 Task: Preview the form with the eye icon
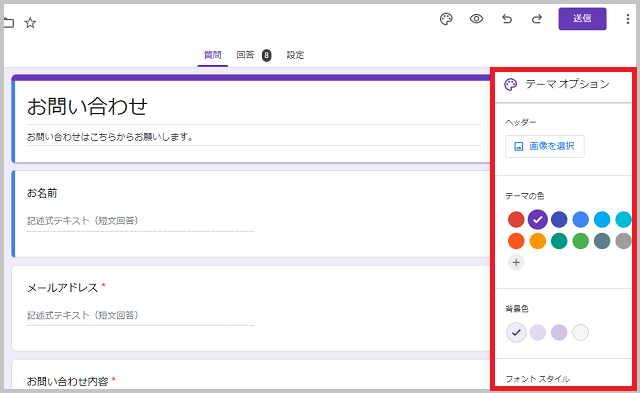476,19
